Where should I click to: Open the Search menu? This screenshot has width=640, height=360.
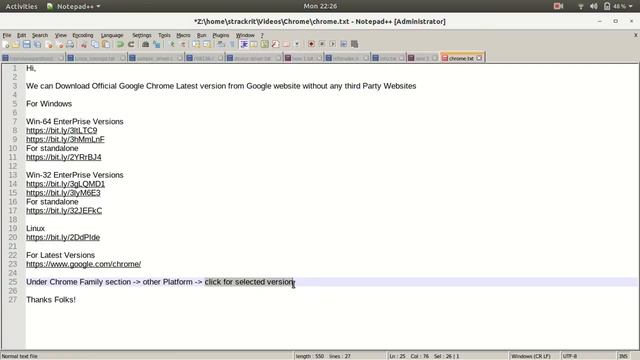point(40,36)
